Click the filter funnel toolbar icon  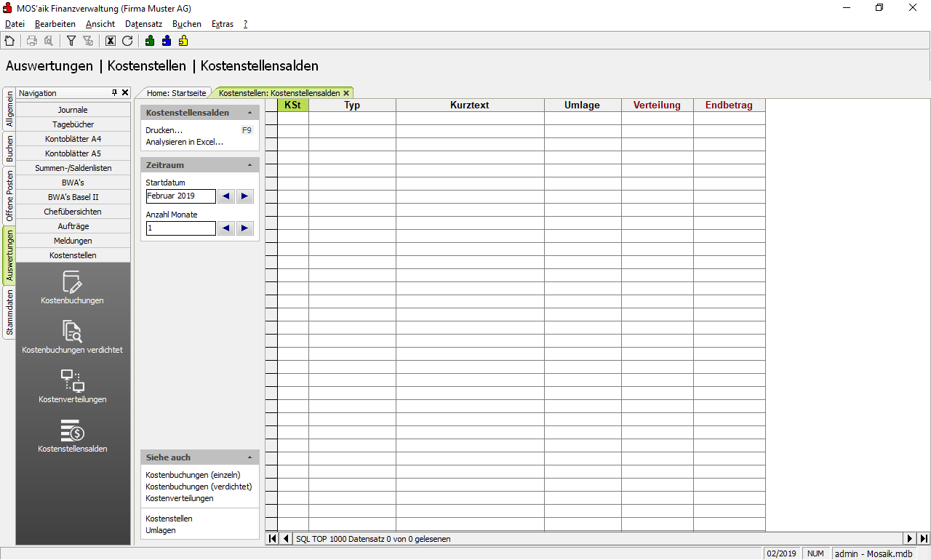(x=71, y=41)
